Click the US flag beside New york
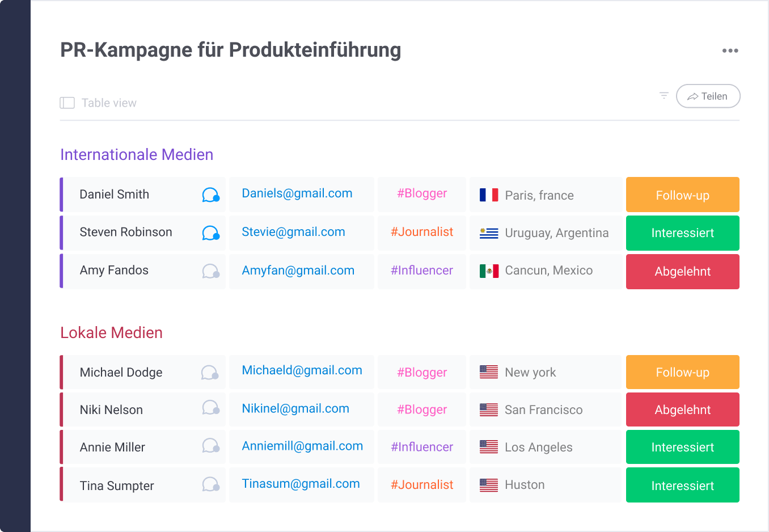 tap(489, 372)
